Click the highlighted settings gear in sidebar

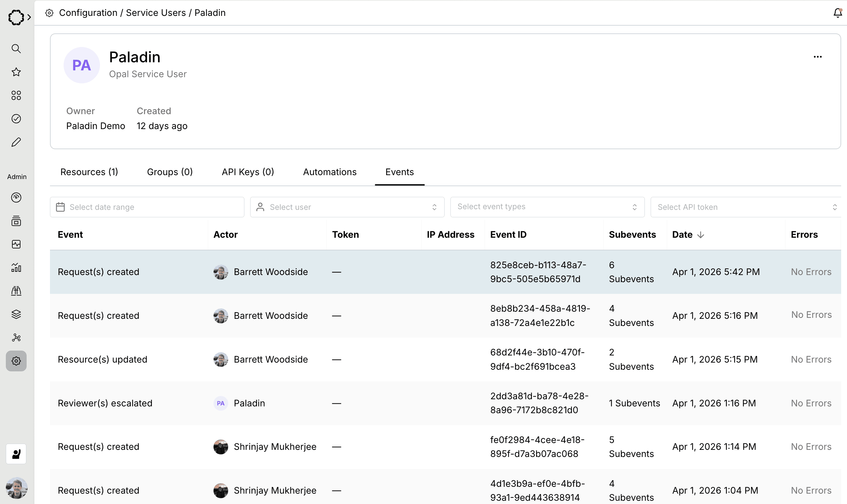click(16, 361)
